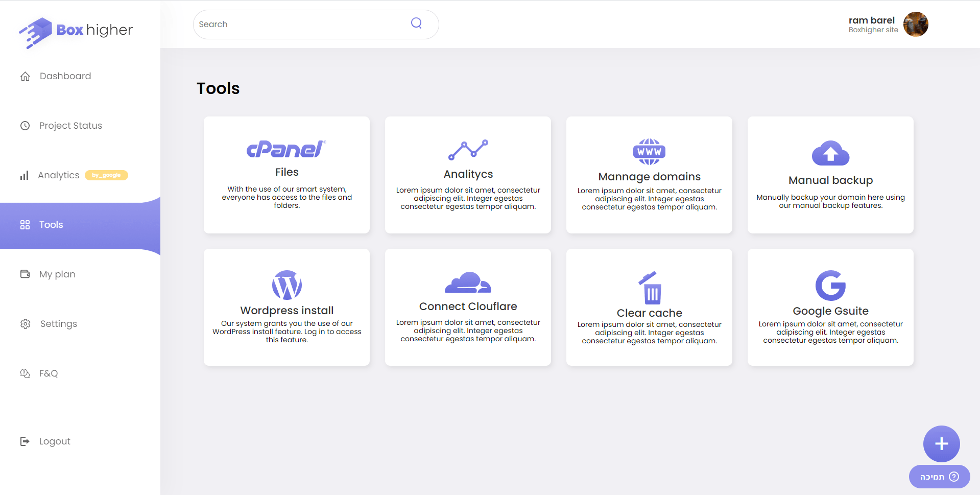
Task: Click the Cloudflare cloud icon
Action: [x=468, y=282]
